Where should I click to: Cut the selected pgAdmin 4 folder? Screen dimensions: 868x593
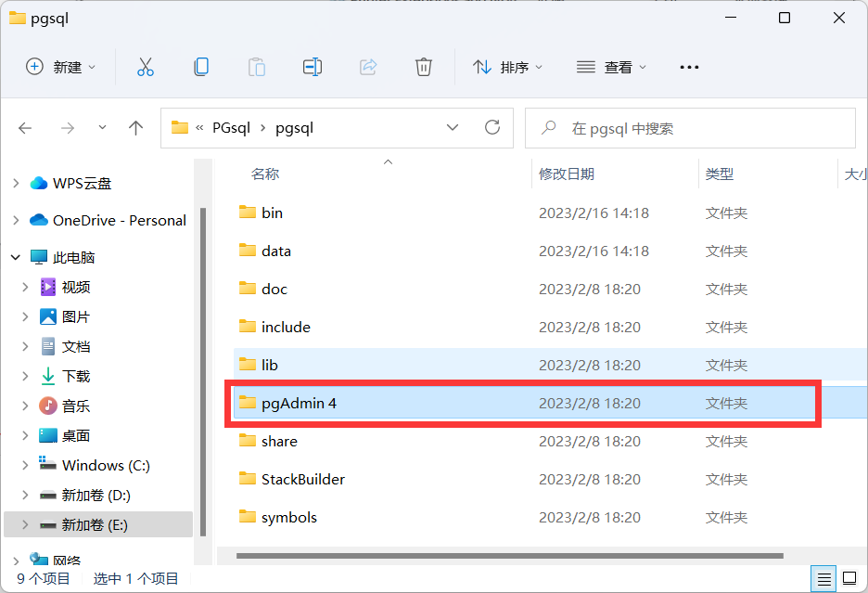pos(145,66)
